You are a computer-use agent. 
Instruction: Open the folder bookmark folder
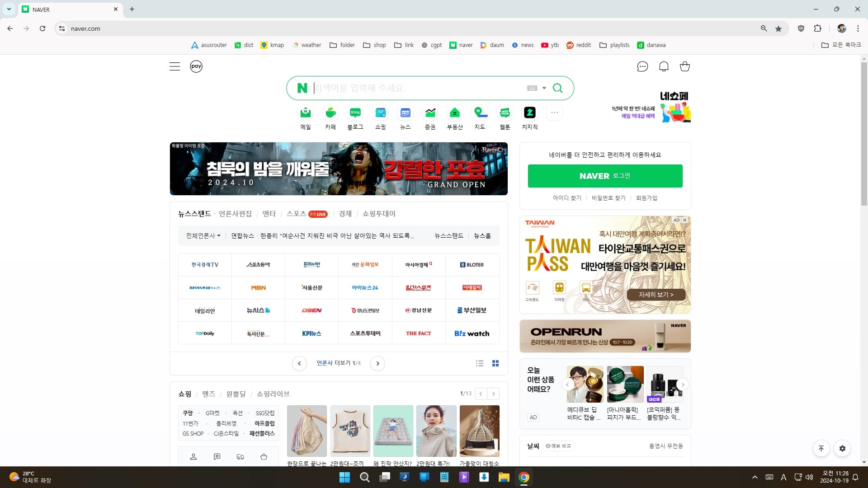coord(342,45)
